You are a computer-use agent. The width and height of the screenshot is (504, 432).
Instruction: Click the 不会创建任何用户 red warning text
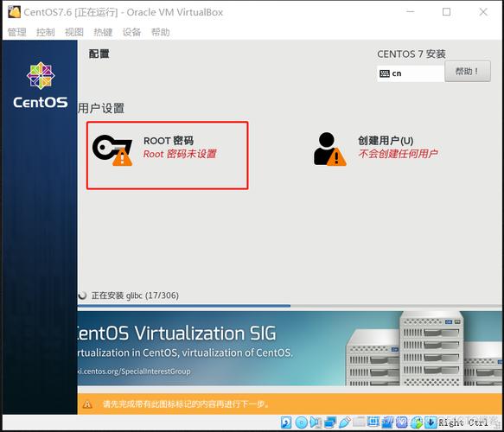(398, 154)
